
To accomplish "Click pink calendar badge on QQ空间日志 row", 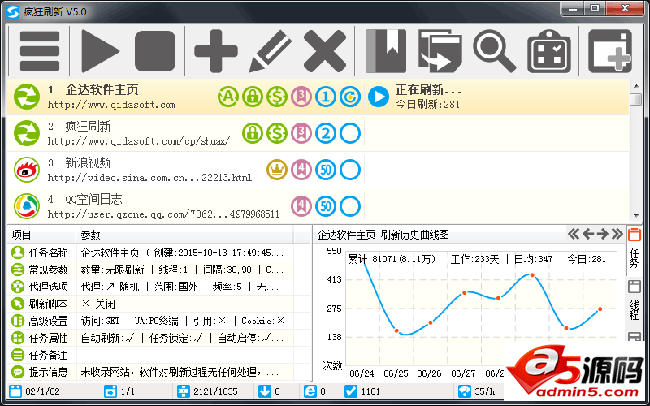I will pos(301,206).
